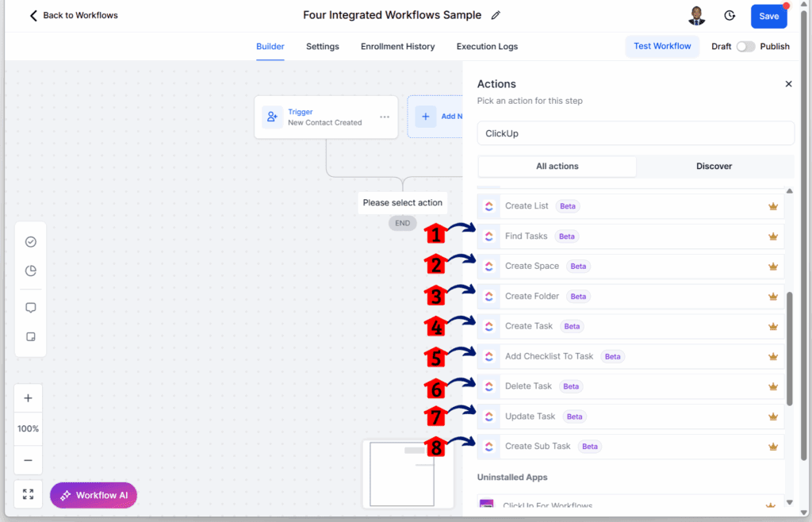Open the version history clock icon
812x522 pixels.
[730, 16]
